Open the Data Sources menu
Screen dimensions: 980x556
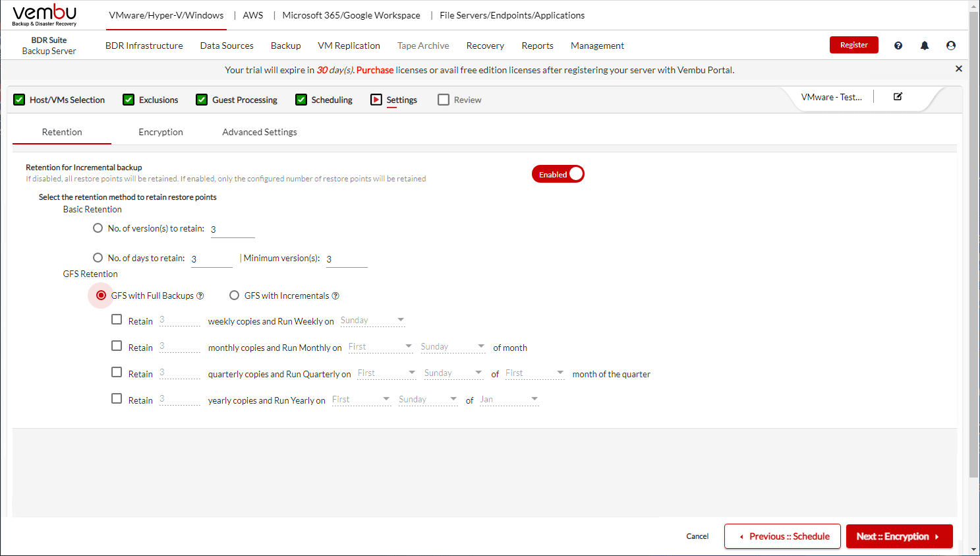click(227, 46)
